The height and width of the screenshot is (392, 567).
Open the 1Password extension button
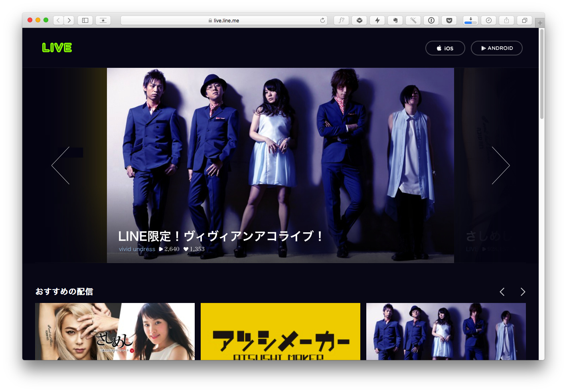pos(431,20)
